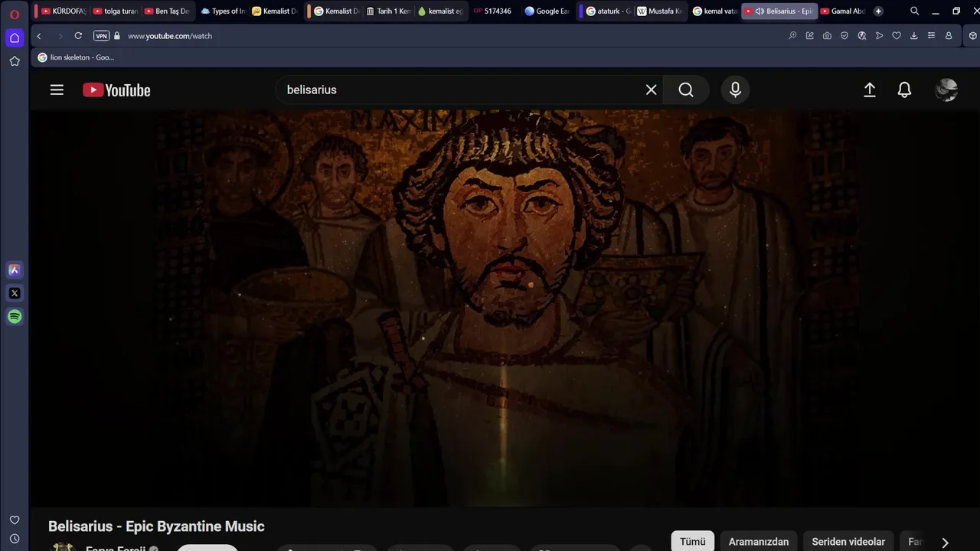Open the extensions cube icon
This screenshot has width=980, height=551.
coord(973,36)
